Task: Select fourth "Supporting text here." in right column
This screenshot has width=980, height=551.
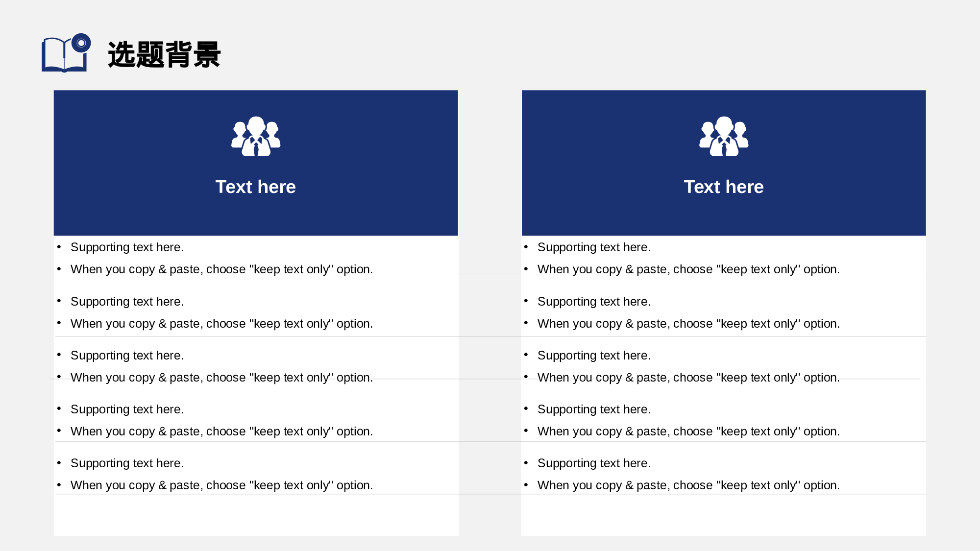Action: coord(594,409)
